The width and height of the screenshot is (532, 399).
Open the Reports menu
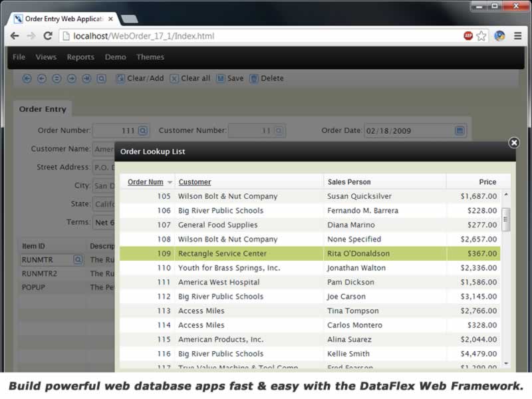click(x=80, y=57)
